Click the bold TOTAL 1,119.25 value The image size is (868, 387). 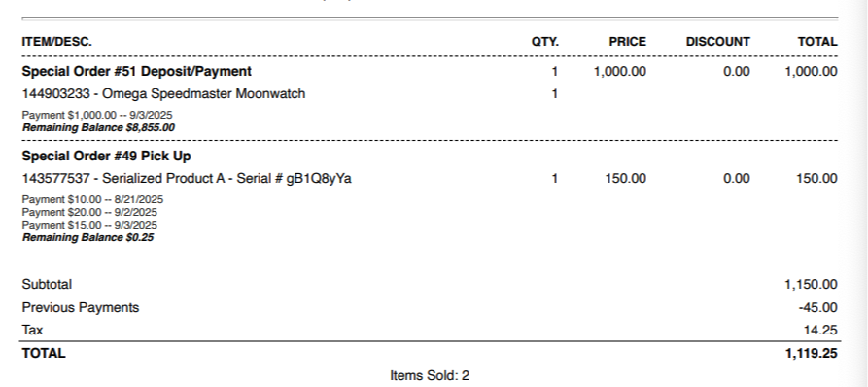pyautogui.click(x=811, y=354)
